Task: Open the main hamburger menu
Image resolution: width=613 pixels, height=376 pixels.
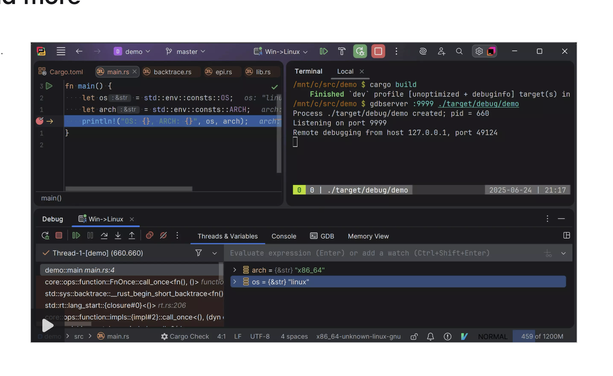Action: click(x=61, y=51)
